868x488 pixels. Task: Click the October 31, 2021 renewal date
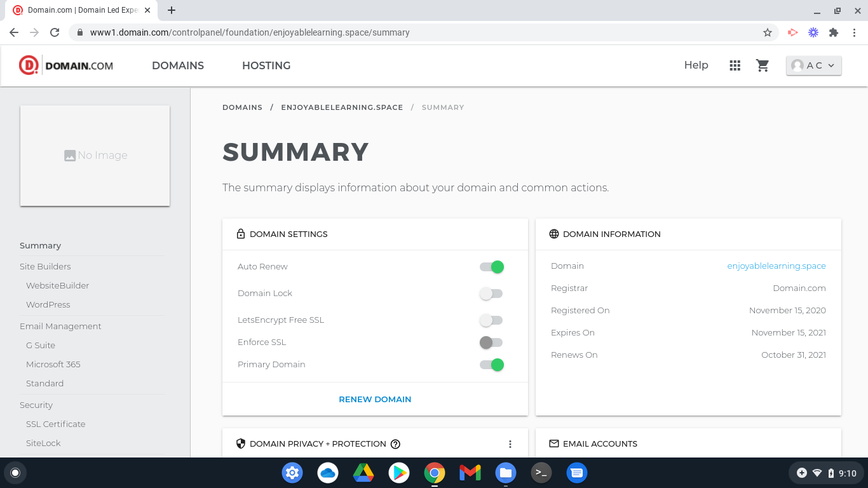click(x=794, y=355)
